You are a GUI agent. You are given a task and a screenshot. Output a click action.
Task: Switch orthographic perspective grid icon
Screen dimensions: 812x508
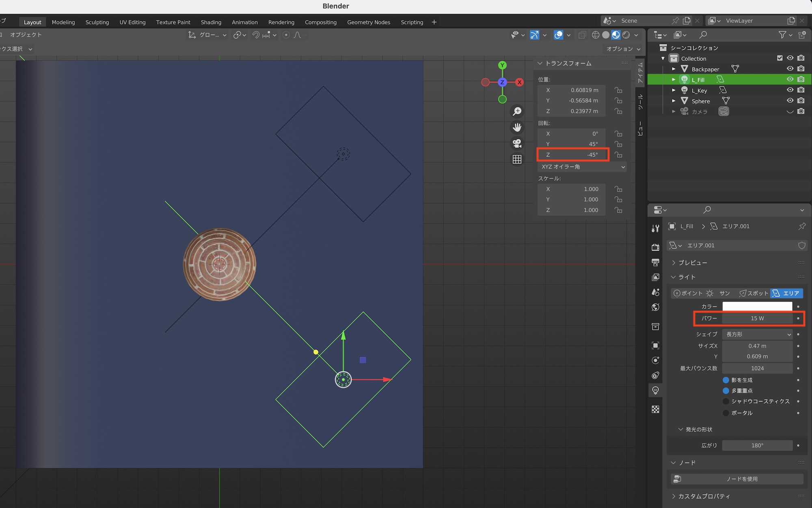(517, 159)
